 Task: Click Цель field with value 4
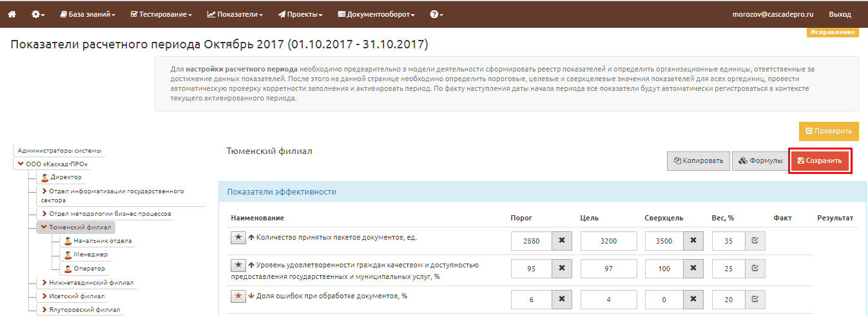coord(608,300)
